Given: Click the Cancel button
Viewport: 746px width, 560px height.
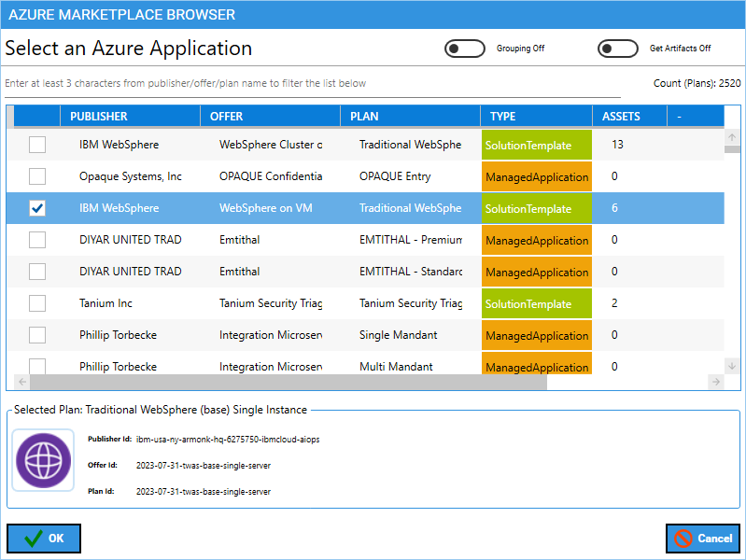Looking at the screenshot, I should point(703,539).
